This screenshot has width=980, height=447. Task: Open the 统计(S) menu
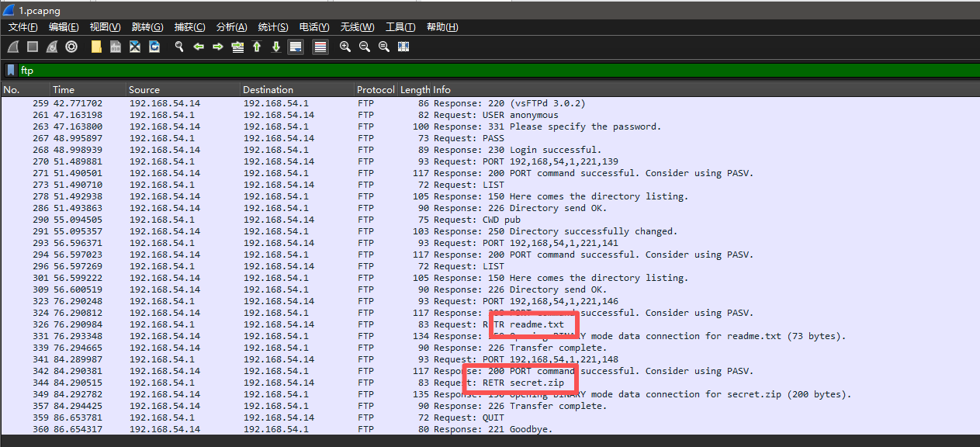pos(272,27)
